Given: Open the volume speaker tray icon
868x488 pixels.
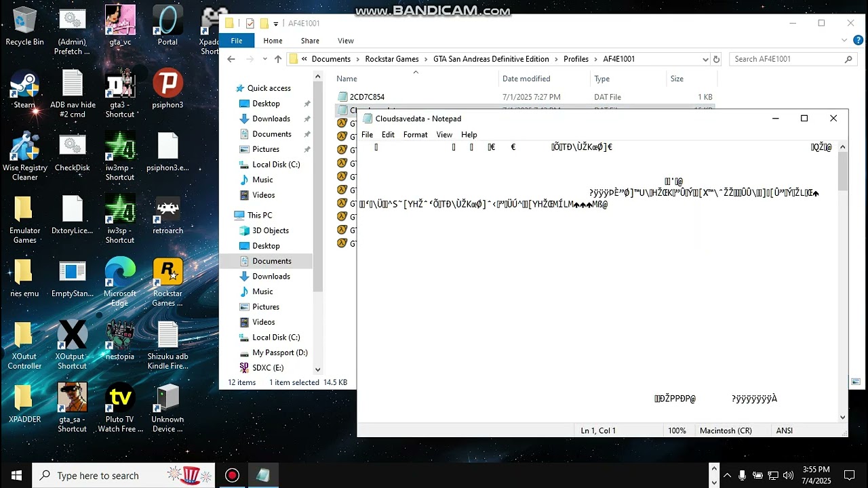Looking at the screenshot, I should (787, 475).
